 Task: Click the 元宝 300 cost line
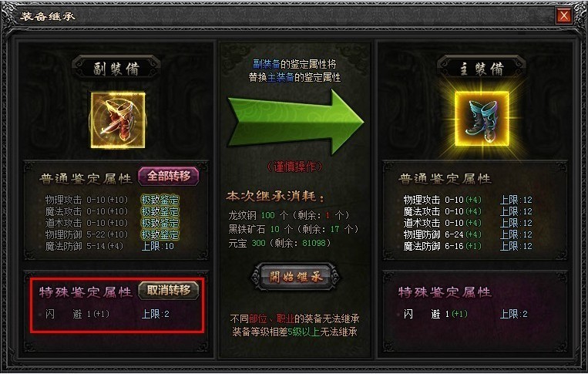click(280, 243)
